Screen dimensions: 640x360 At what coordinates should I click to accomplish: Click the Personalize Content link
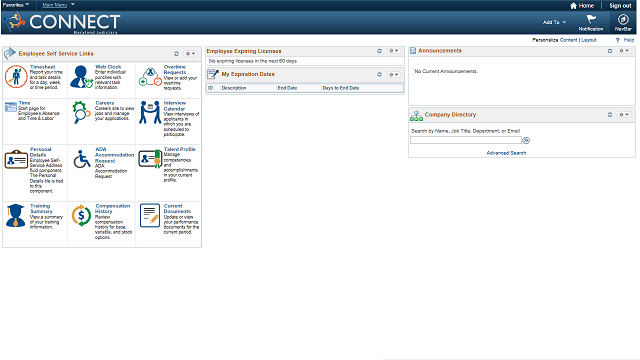568,40
